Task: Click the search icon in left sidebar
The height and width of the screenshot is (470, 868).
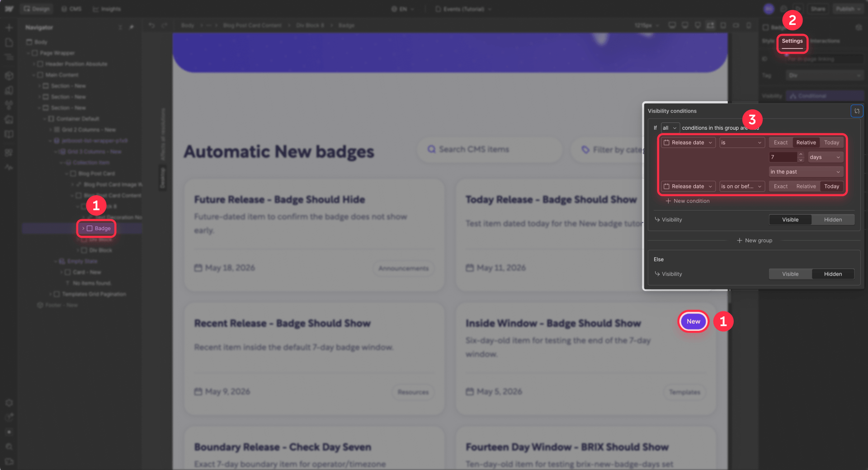Action: click(x=9, y=446)
